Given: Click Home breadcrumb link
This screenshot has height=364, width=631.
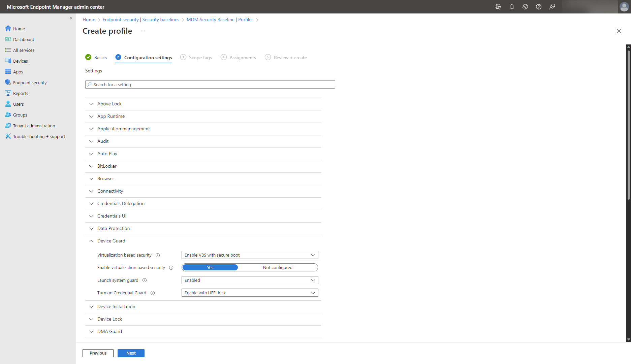Looking at the screenshot, I should coord(89,20).
